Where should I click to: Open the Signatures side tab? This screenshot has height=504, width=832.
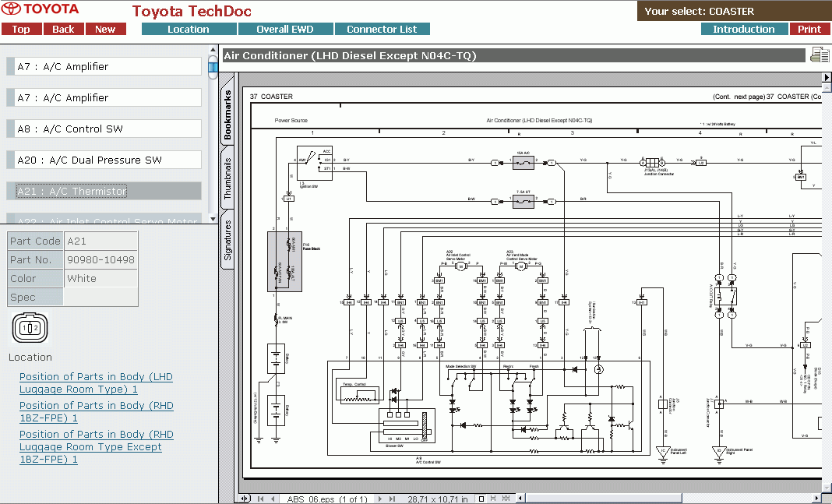pos(227,240)
